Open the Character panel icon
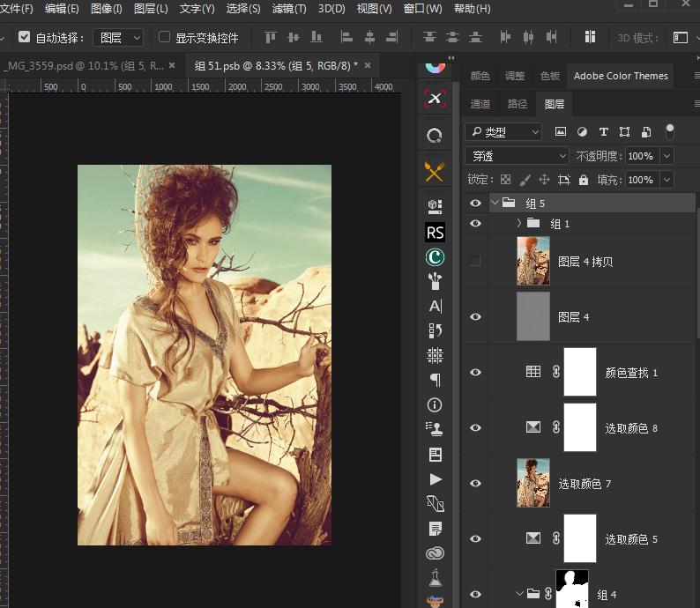700x608 pixels. 435,306
